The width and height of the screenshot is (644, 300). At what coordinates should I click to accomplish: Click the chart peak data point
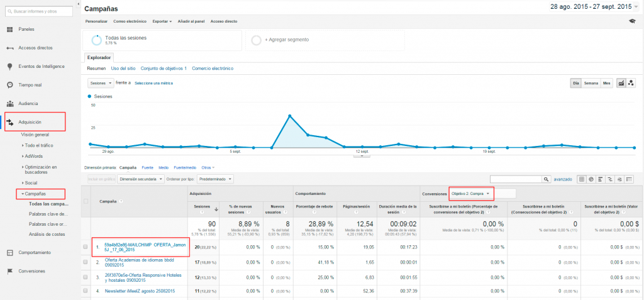(x=289, y=116)
